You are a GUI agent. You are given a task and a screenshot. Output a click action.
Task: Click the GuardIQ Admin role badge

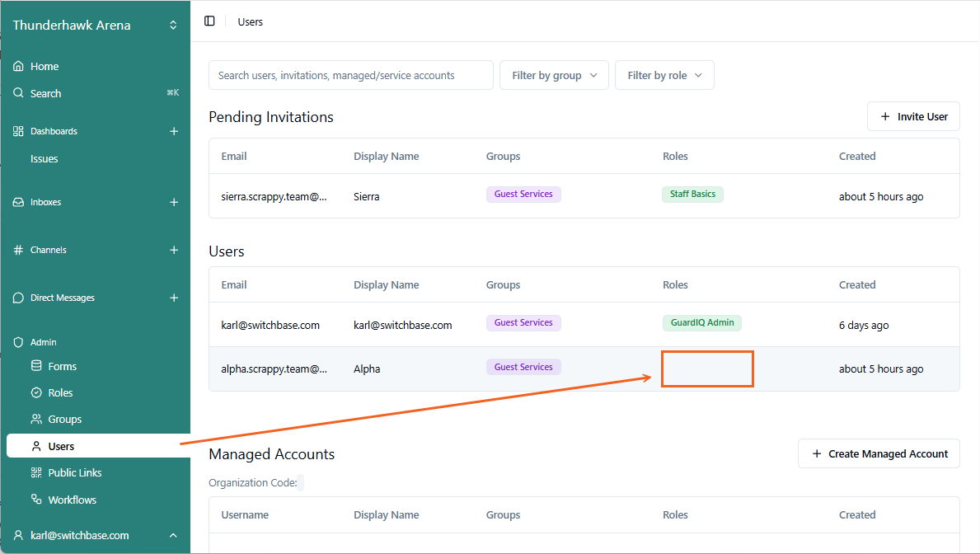tap(701, 323)
